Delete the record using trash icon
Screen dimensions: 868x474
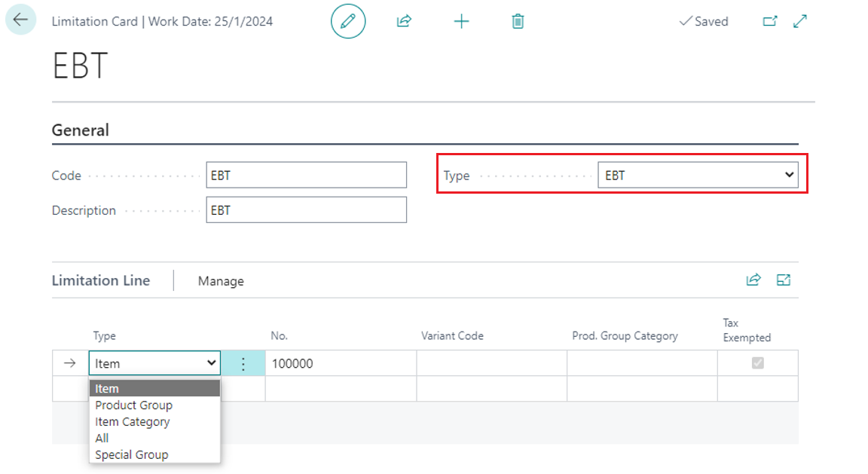click(518, 21)
